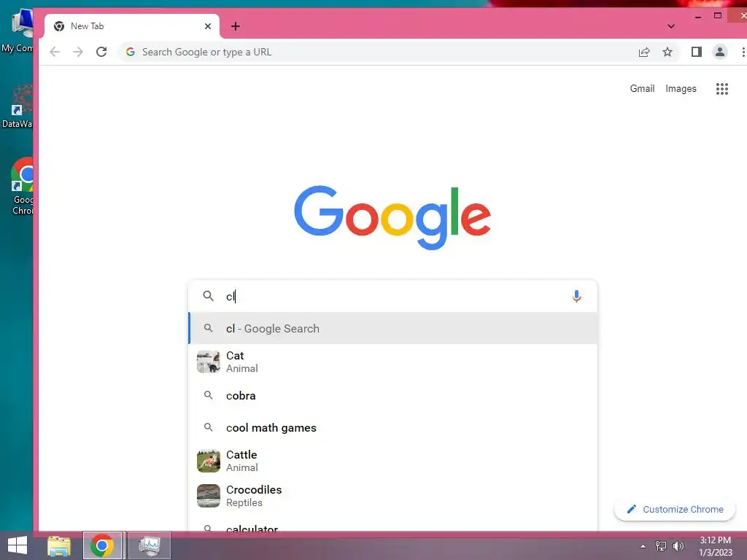Open Chrome's three-dot menu
Screen dimensions: 747x560
[743, 52]
